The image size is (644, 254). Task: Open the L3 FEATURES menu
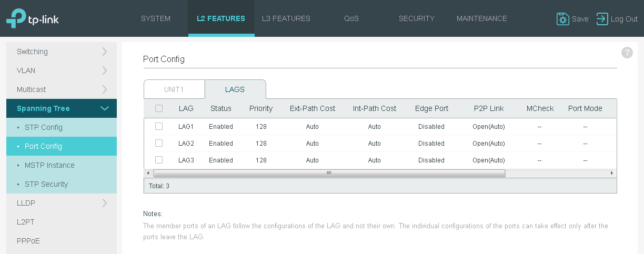pos(286,18)
